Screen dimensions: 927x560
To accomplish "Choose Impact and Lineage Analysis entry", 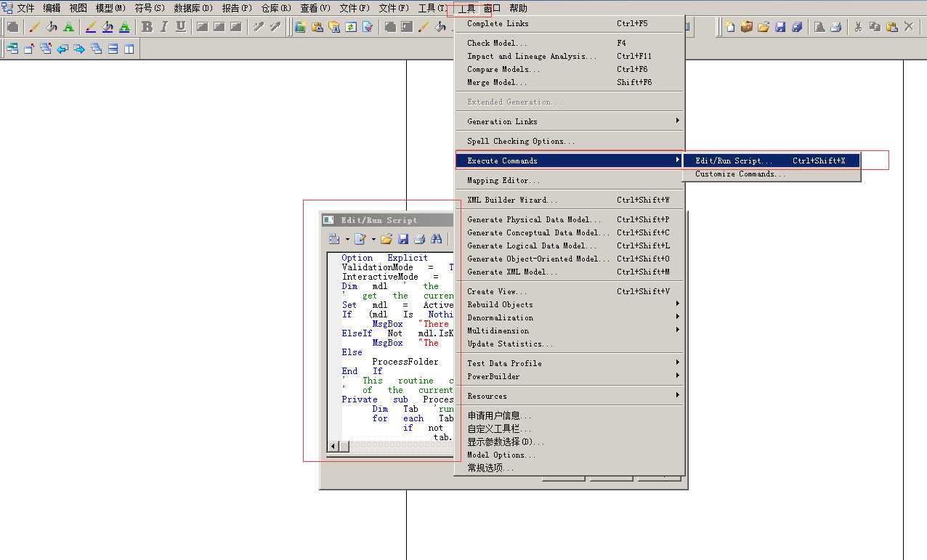I will 570,56.
